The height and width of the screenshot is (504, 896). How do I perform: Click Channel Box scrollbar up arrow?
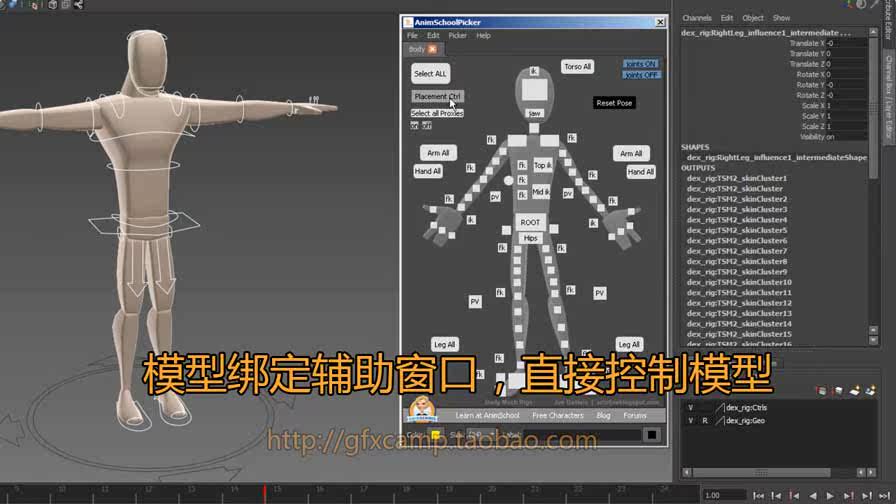tap(873, 33)
